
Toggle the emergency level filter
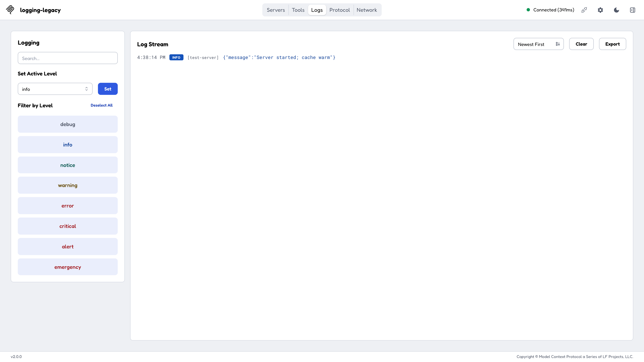click(68, 267)
